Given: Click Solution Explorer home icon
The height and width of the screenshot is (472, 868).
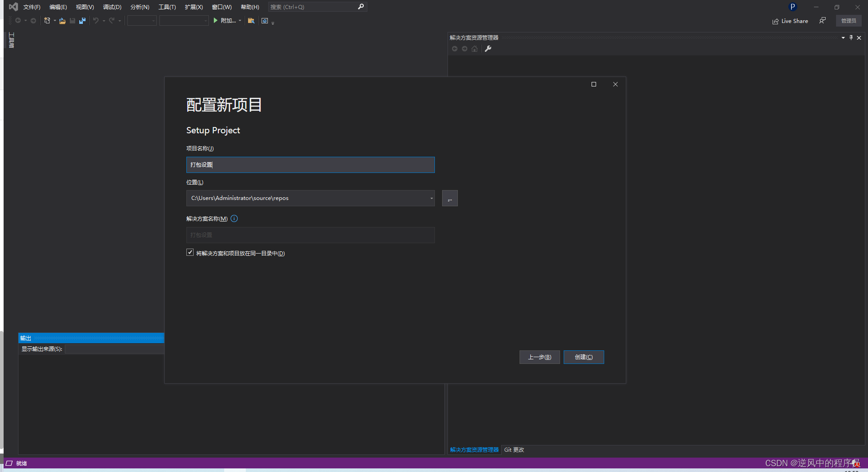Looking at the screenshot, I should tap(475, 49).
